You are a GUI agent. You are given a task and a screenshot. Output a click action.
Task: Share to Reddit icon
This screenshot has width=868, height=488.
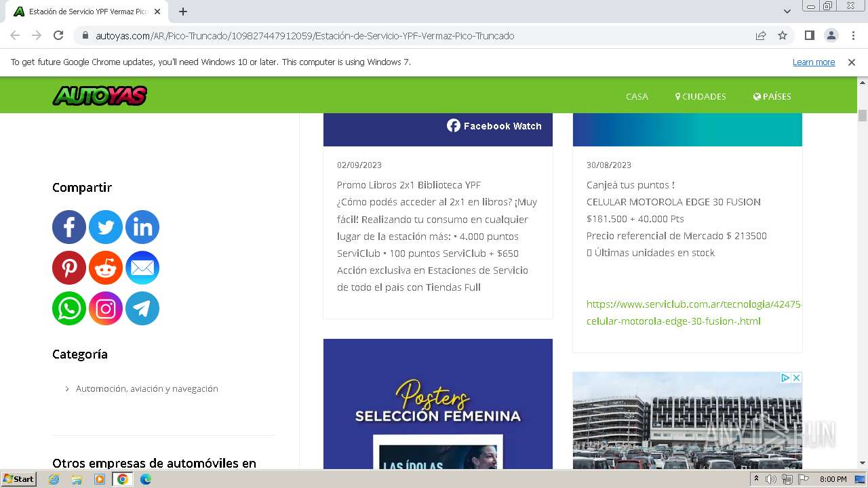click(106, 268)
